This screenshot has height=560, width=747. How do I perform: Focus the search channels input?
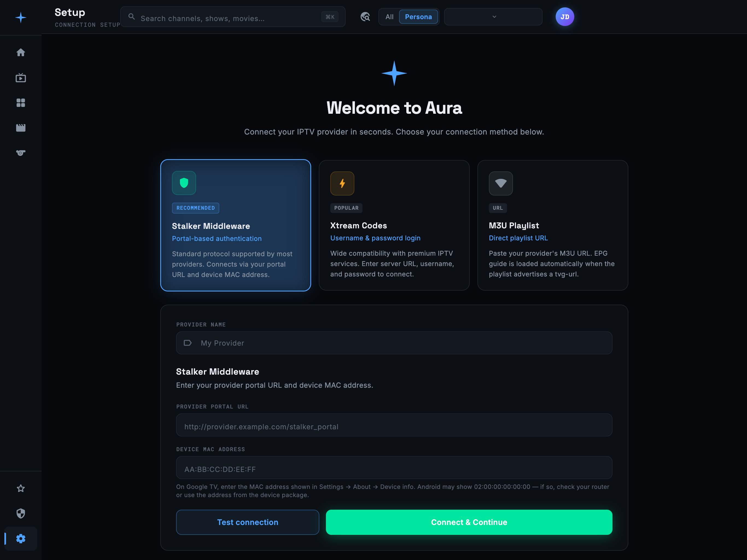(x=233, y=17)
